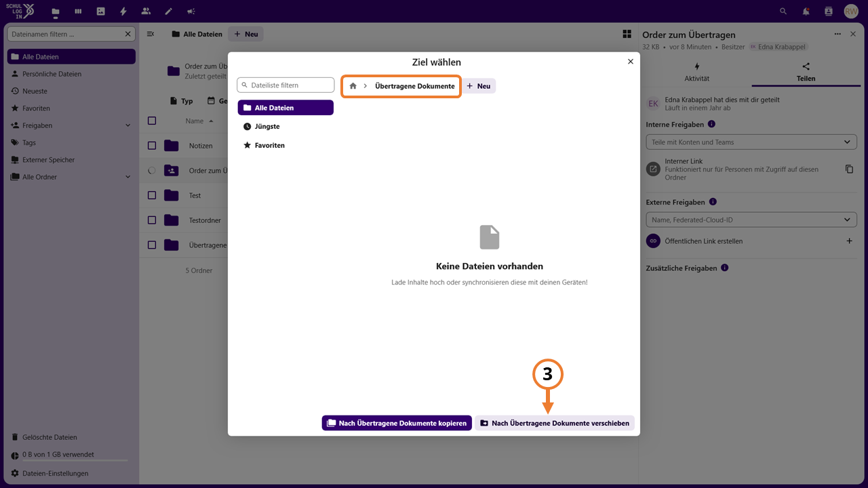Open the announcements megaphone icon
Viewport: 868px width, 488px height.
coord(191,12)
